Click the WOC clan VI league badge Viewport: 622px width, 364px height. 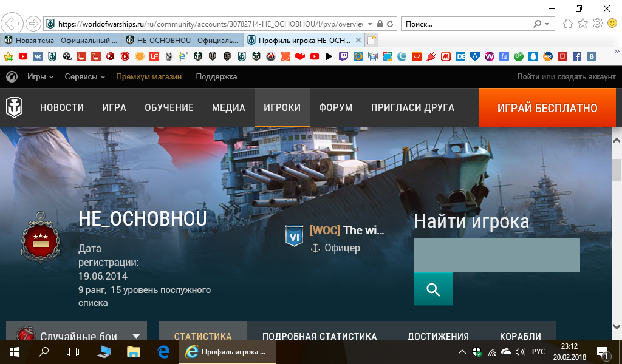295,235
